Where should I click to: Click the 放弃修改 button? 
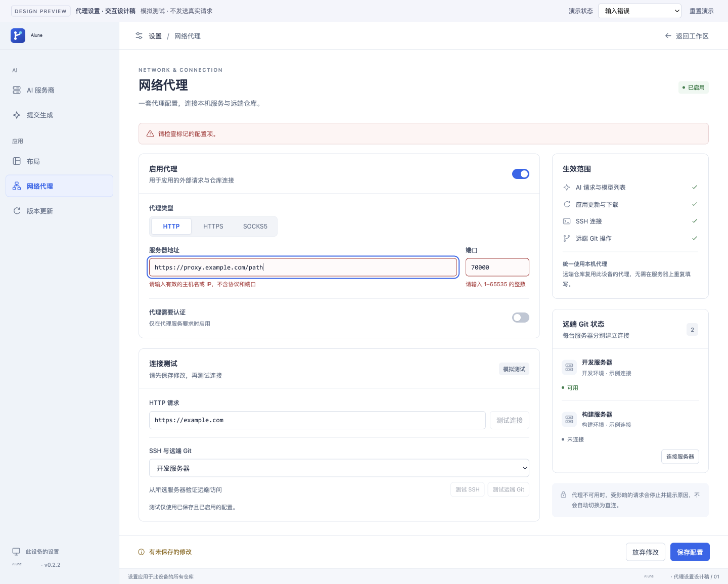click(646, 552)
